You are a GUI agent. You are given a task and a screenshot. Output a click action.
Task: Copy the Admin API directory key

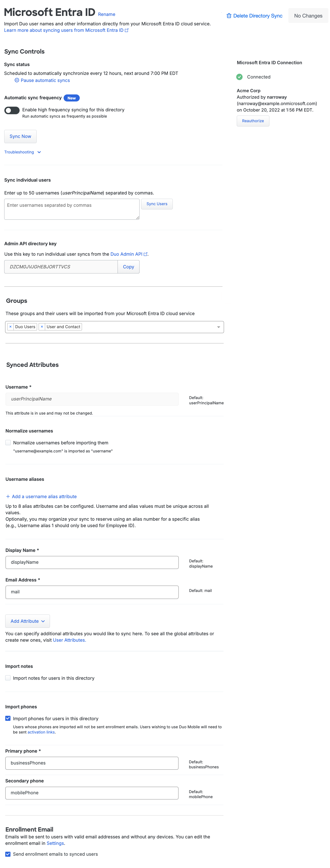point(128,267)
